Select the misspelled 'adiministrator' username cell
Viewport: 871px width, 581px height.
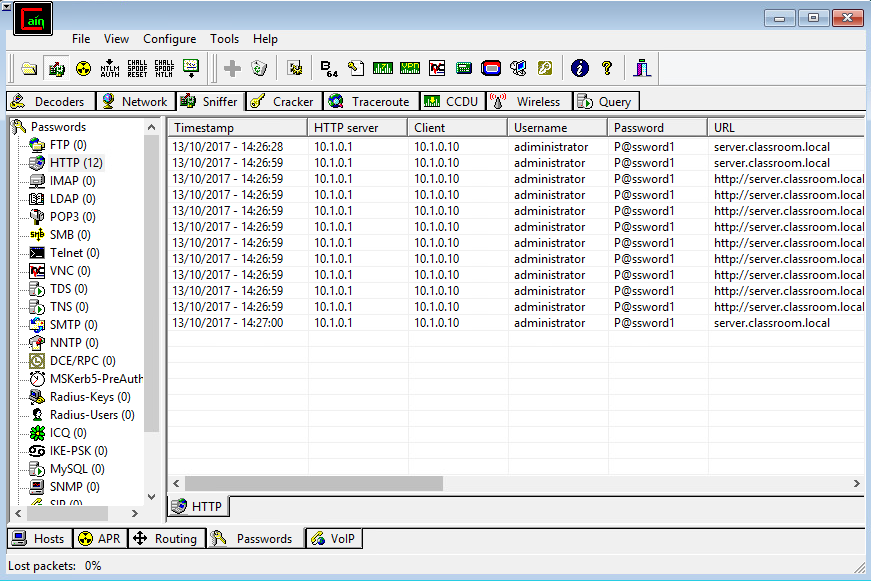pyautogui.click(x=550, y=147)
